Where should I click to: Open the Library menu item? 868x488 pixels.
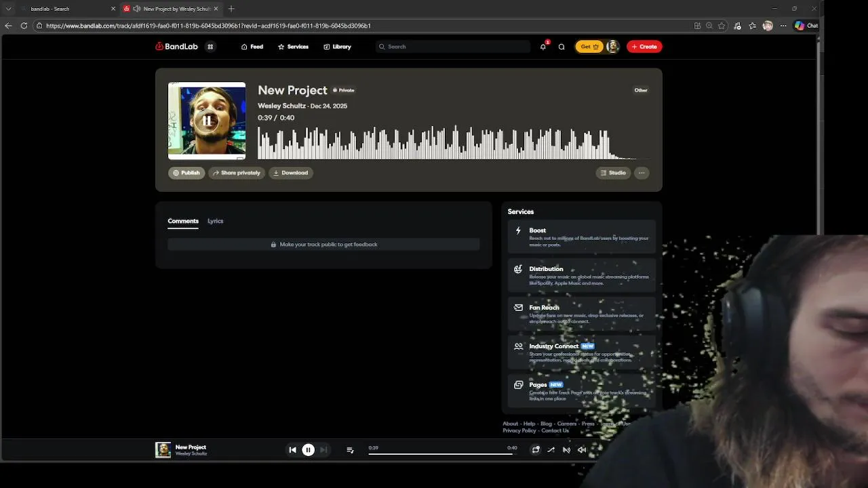point(337,47)
